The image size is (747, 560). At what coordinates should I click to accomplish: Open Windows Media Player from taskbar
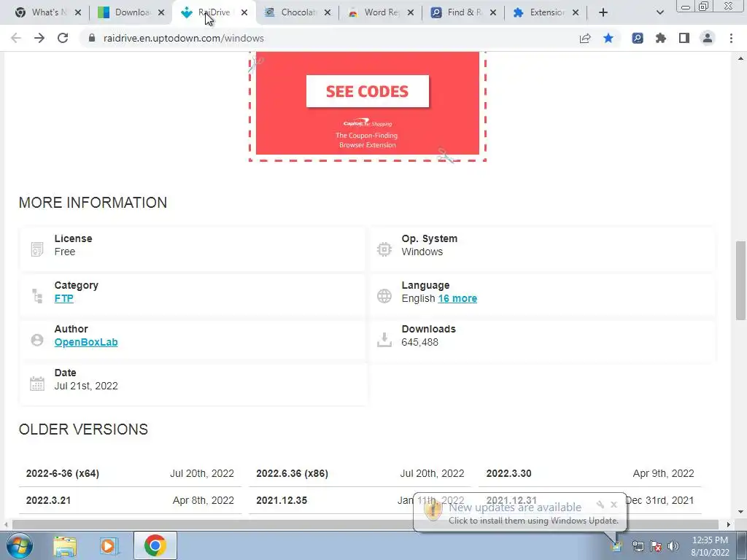coord(109,546)
